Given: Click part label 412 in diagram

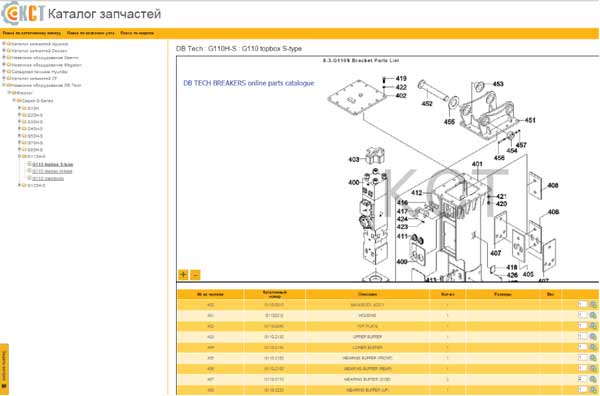Looking at the screenshot, I should point(417,193).
